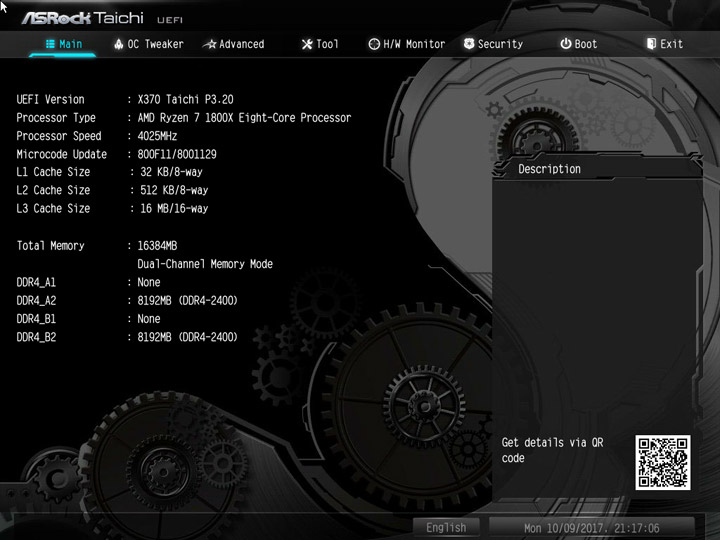Click the Main tab list icon

click(50, 44)
